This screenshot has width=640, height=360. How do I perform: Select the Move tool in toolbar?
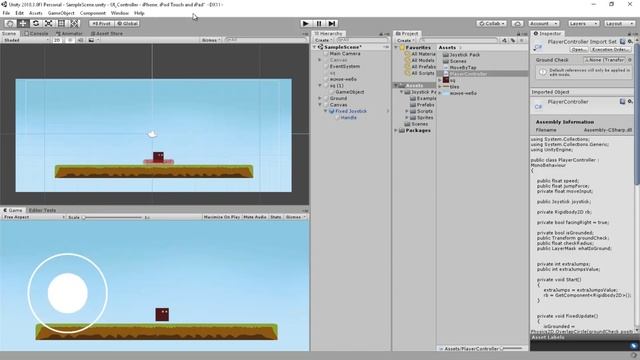point(23,23)
